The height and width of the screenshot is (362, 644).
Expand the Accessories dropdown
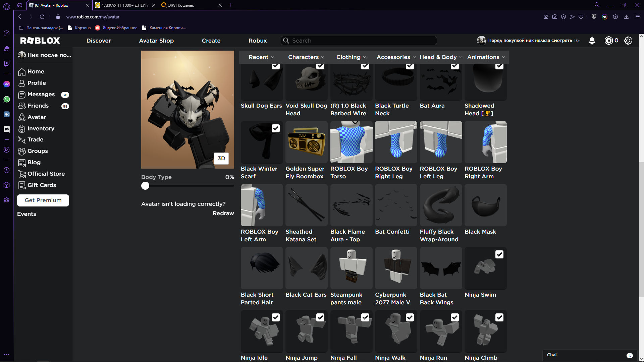(396, 57)
